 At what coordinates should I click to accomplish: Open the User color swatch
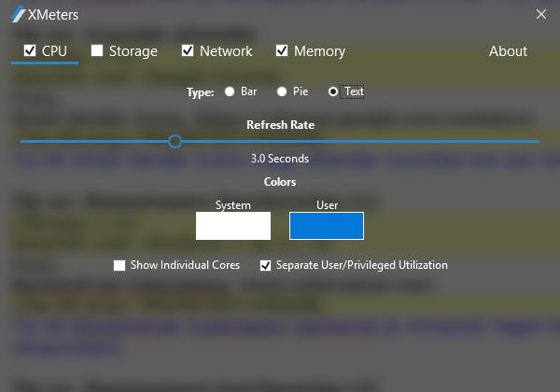tap(327, 226)
